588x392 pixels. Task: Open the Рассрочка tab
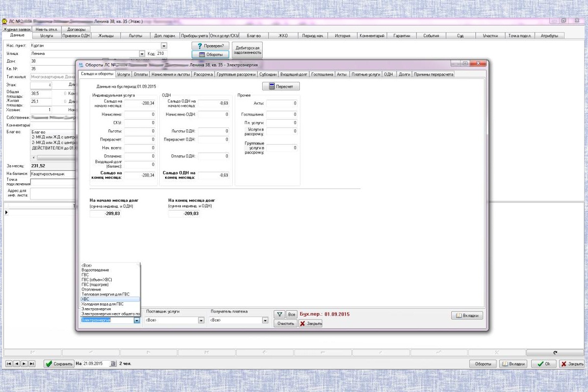click(x=203, y=74)
